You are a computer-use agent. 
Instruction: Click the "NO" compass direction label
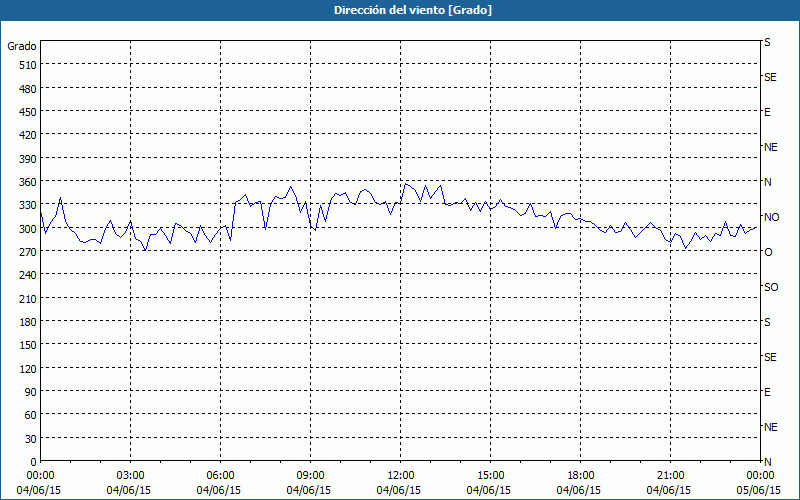coord(771,217)
